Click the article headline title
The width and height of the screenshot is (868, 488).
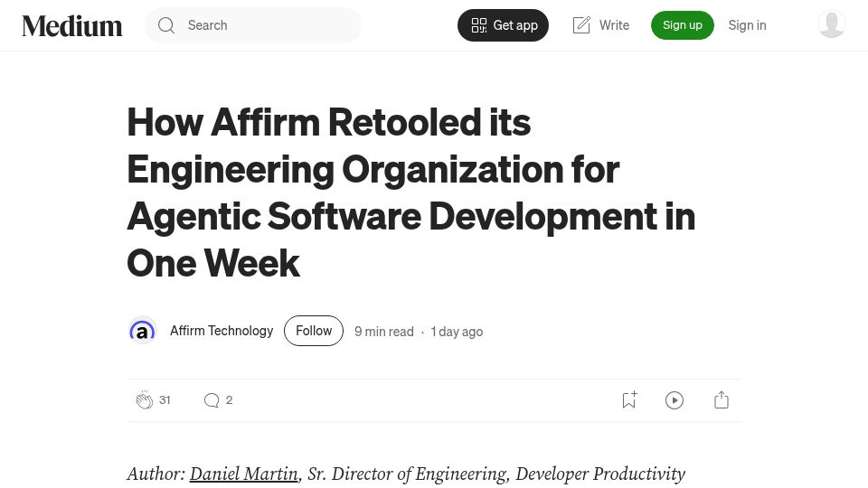(x=410, y=192)
